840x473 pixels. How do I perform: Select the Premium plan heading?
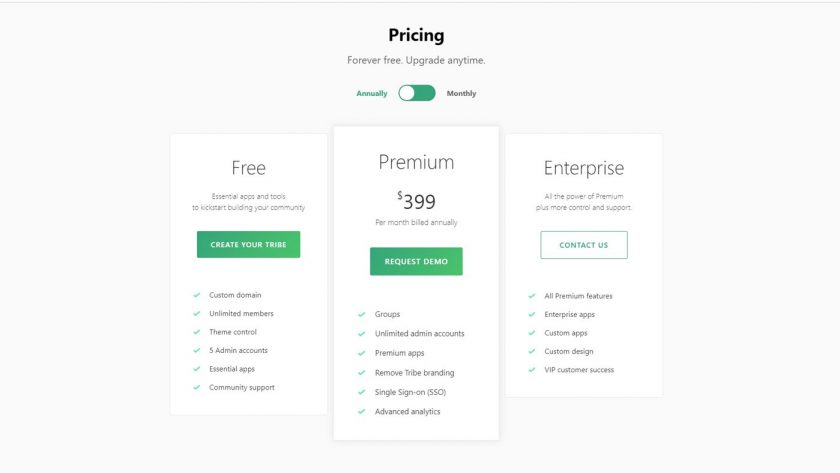coord(416,162)
